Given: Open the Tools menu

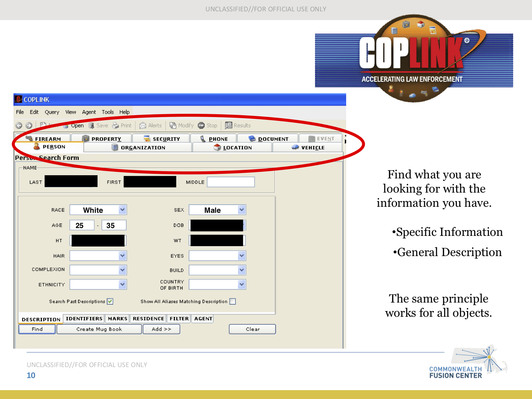Looking at the screenshot, I should pyautogui.click(x=108, y=112).
